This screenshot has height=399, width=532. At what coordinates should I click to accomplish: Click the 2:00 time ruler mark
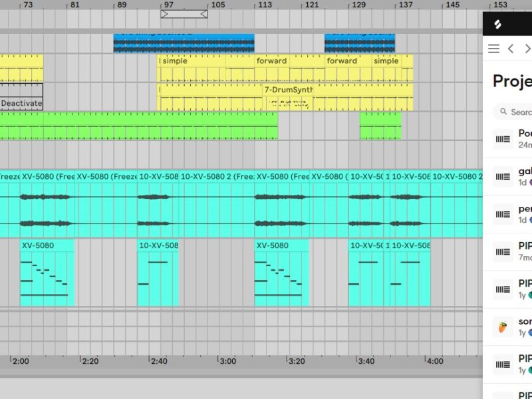point(19,361)
